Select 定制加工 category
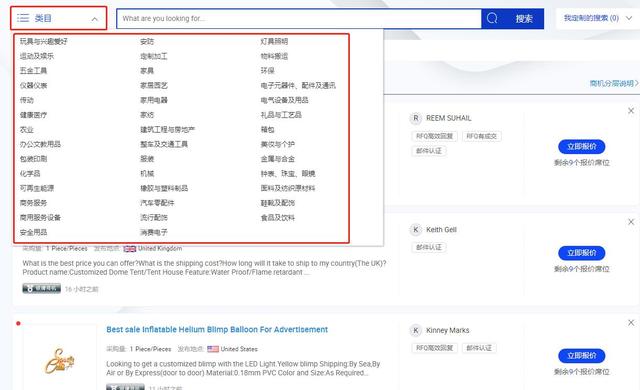 (154, 56)
